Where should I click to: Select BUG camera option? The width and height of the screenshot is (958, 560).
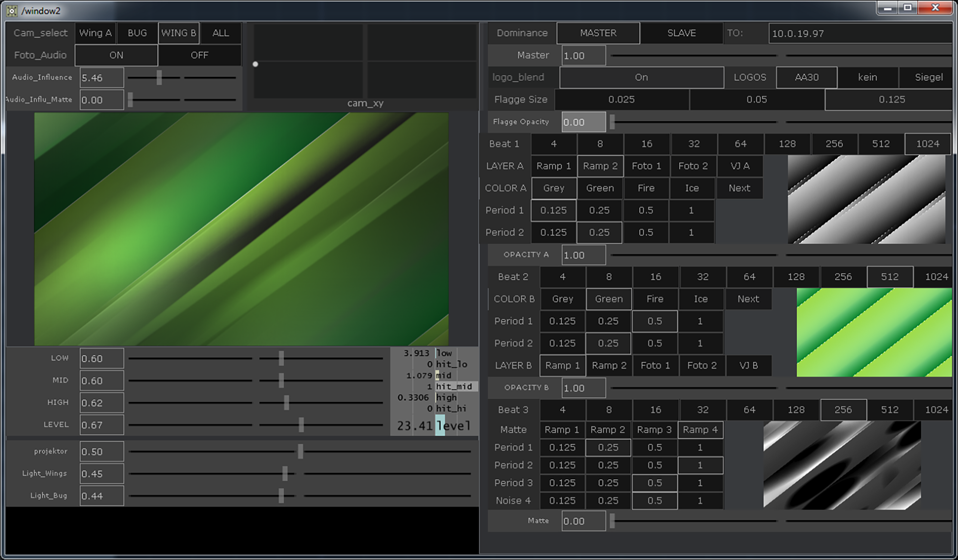point(137,33)
